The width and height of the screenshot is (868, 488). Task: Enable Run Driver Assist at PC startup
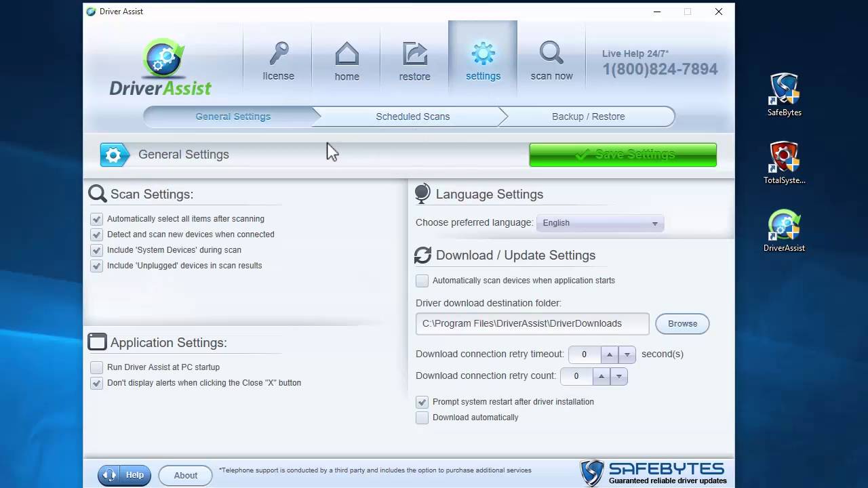pos(96,367)
